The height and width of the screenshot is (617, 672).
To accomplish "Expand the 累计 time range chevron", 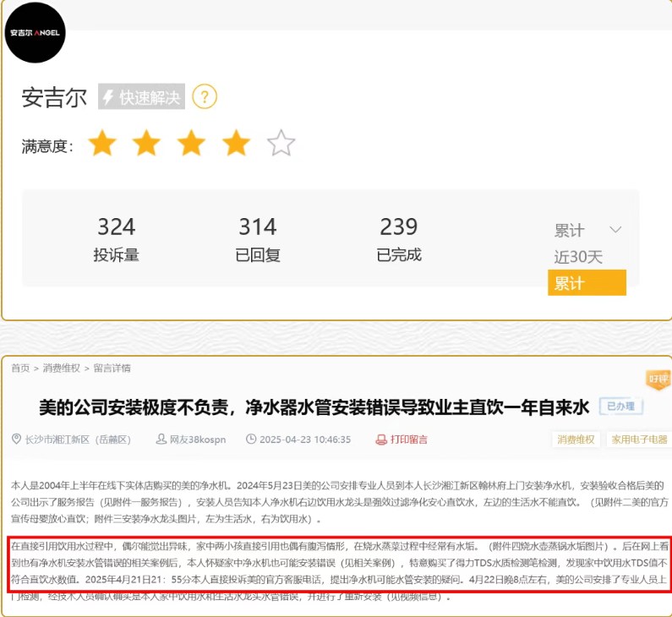I will (x=615, y=230).
